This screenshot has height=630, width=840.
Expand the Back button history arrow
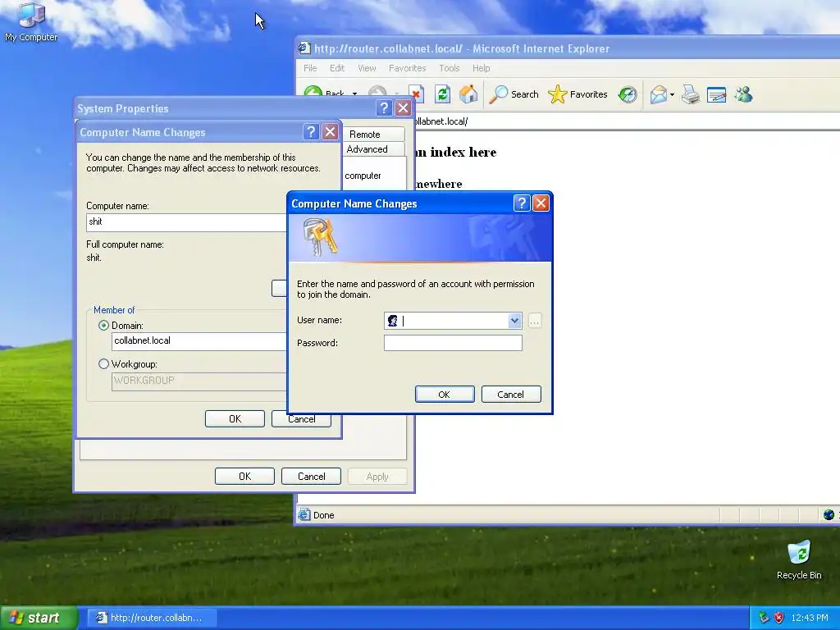click(354, 94)
